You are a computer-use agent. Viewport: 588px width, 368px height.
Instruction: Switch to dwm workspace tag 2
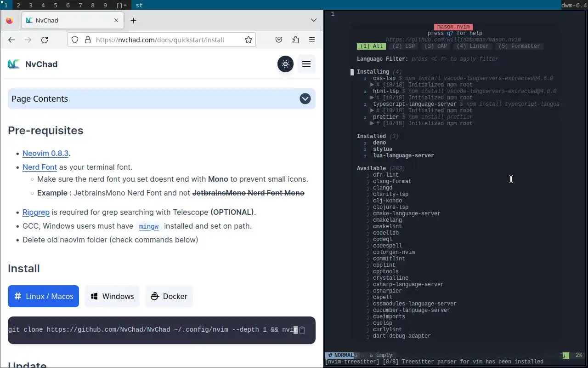click(x=18, y=6)
